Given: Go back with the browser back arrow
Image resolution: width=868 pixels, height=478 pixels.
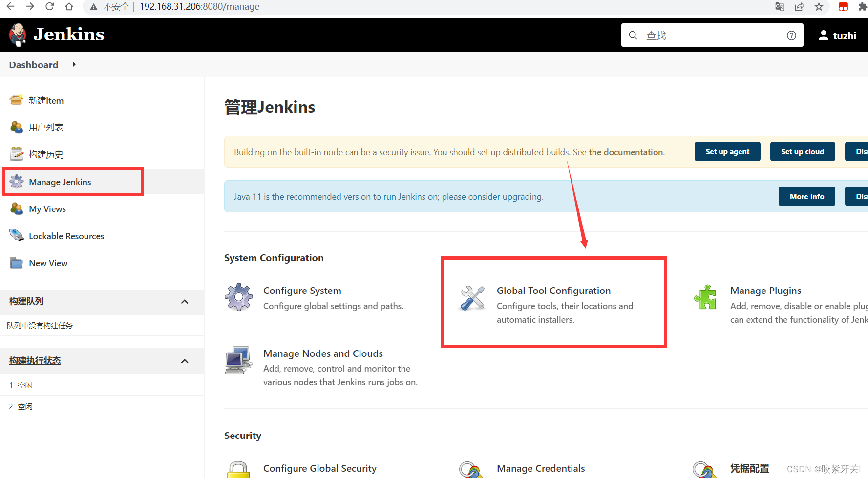Looking at the screenshot, I should tap(10, 7).
